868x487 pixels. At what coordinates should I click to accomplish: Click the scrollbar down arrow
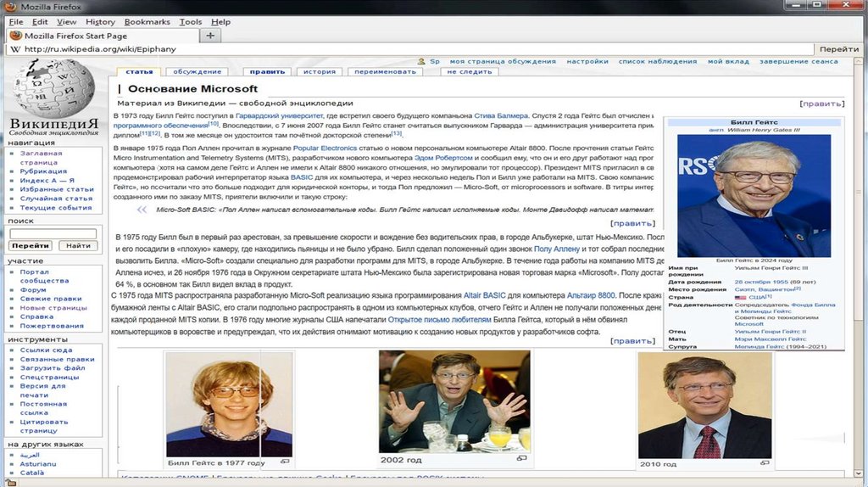point(859,473)
